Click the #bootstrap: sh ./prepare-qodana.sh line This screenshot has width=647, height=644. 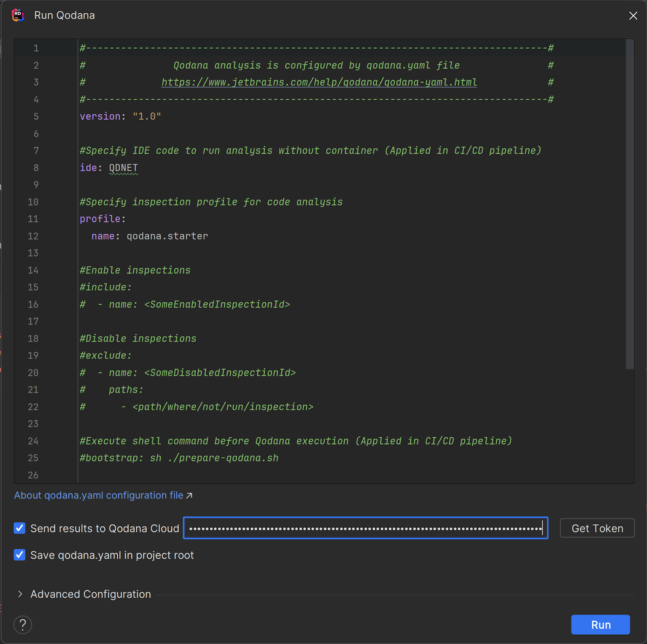179,458
